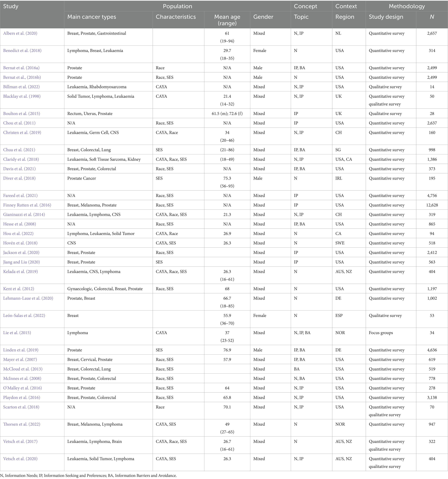Open Lehmann-Laue et al. (2020) citation

pyautogui.click(x=28, y=298)
